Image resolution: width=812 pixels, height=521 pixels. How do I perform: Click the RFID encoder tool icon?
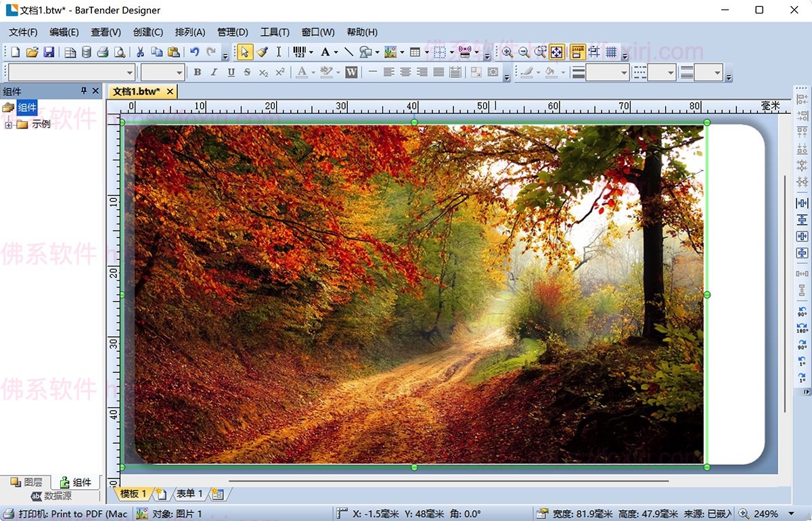[x=464, y=52]
